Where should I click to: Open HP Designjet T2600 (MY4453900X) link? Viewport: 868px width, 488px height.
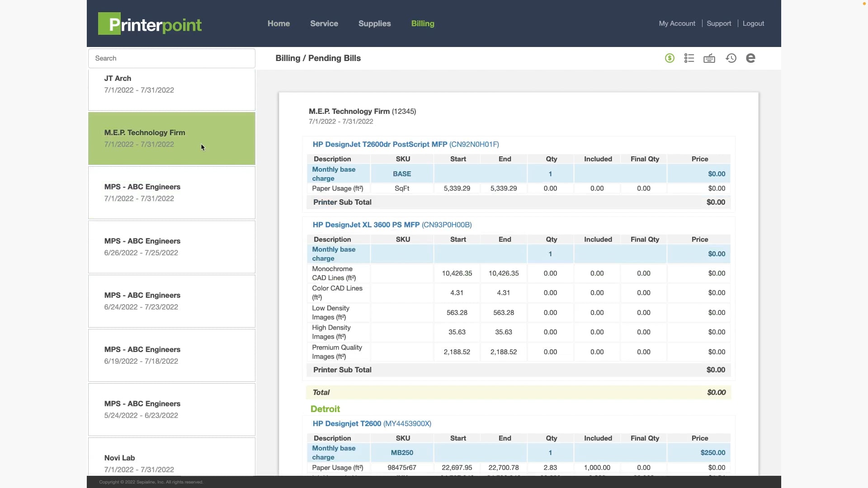pos(372,423)
